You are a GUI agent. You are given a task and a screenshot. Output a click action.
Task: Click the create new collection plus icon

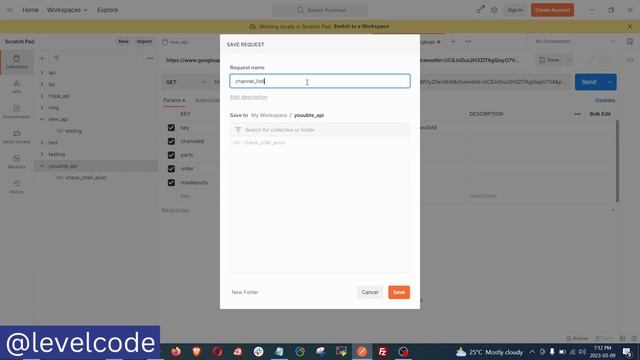[x=43, y=58]
